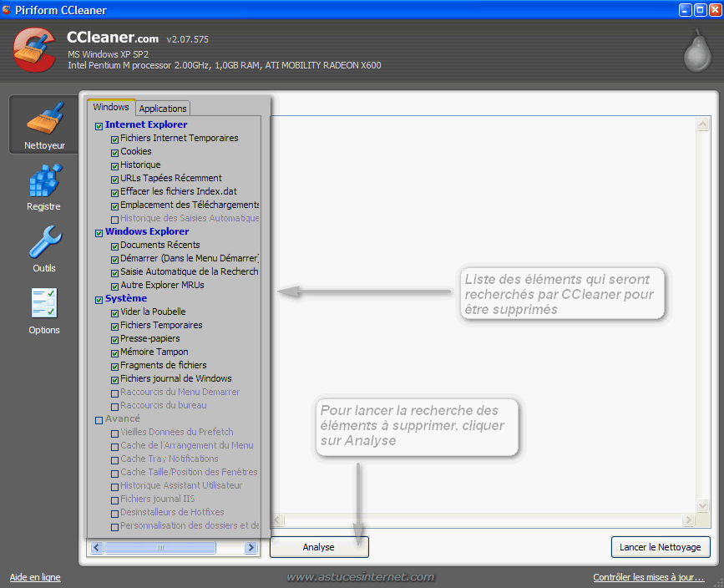Uncheck Fichiers journal de Windows
Screen dimensions: 724x588
114,381
